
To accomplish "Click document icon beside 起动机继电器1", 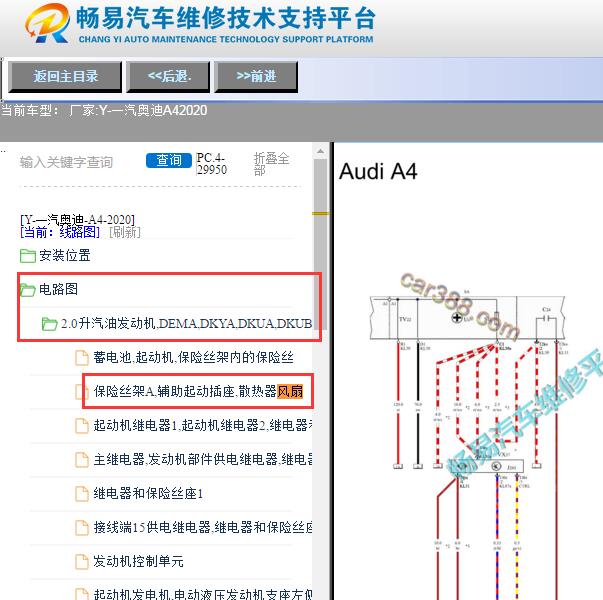I will 82,425.
